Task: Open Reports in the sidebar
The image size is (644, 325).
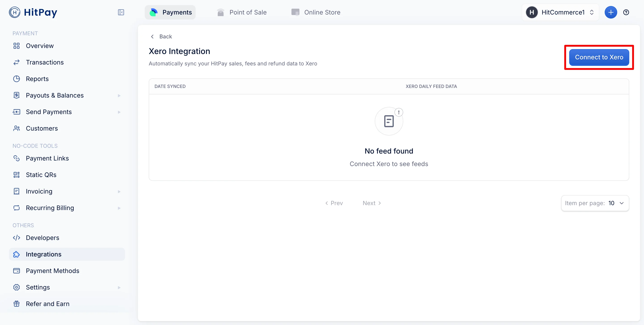Action: pos(67,79)
